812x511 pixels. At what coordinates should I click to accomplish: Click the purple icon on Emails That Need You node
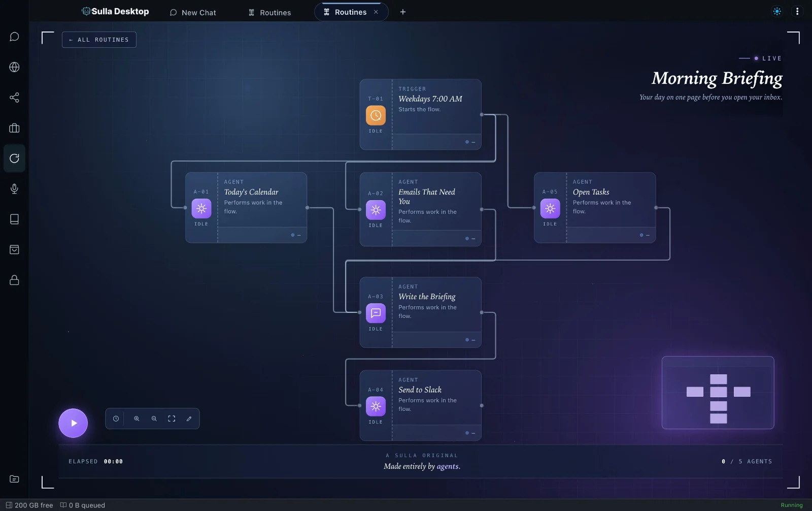(376, 210)
